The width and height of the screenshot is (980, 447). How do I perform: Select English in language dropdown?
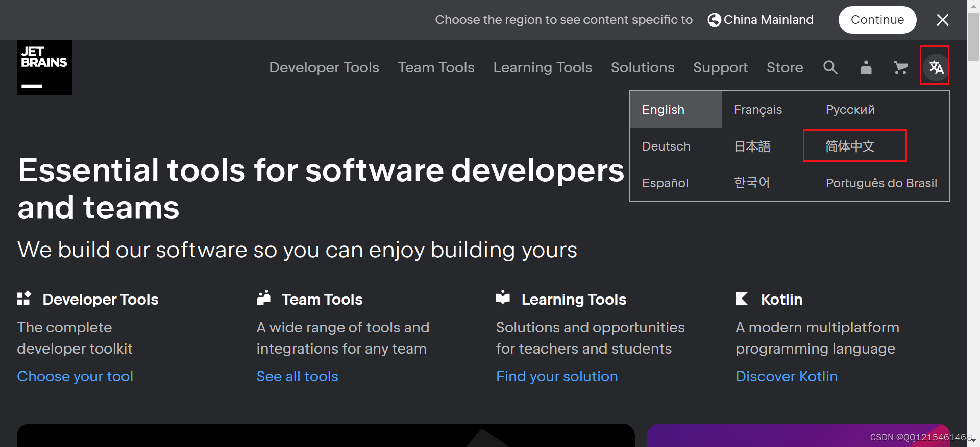(x=676, y=110)
